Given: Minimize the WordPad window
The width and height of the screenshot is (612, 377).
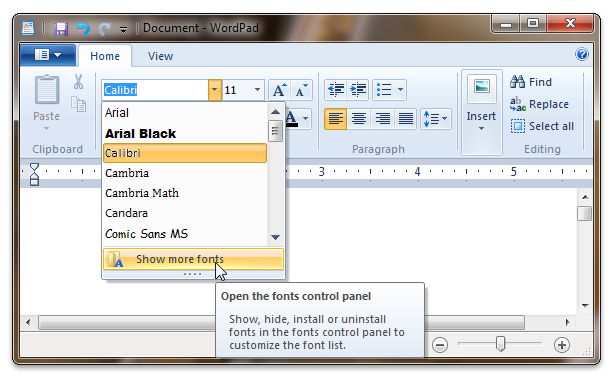Looking at the screenshot, I should 506,24.
